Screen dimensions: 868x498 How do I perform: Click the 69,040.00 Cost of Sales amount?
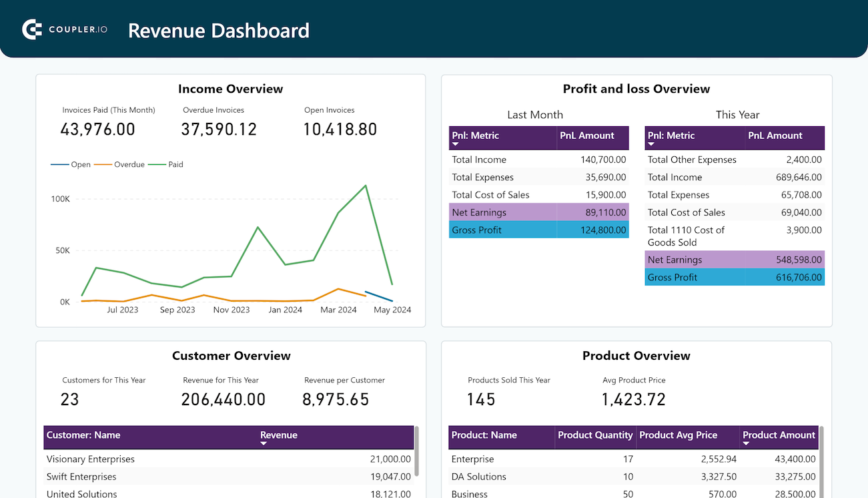point(801,212)
